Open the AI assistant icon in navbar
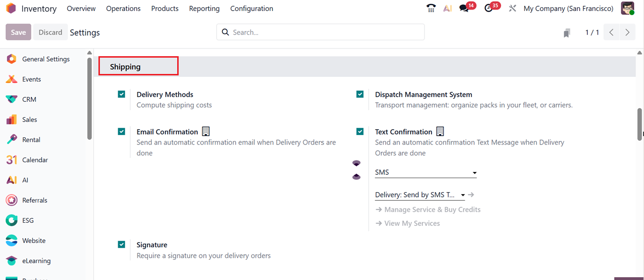Screen dimensions: 644x280 448,8
